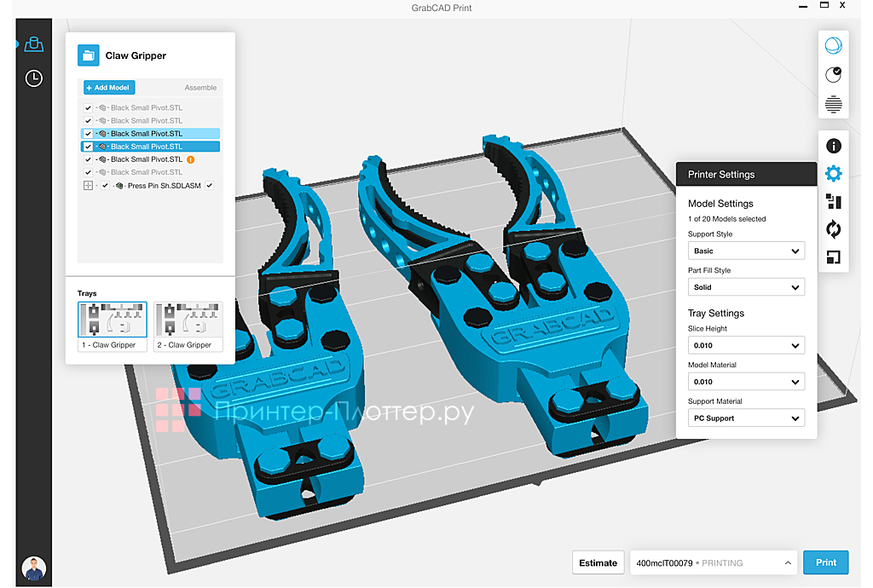Click the rotate/refresh model icon

[x=834, y=229]
